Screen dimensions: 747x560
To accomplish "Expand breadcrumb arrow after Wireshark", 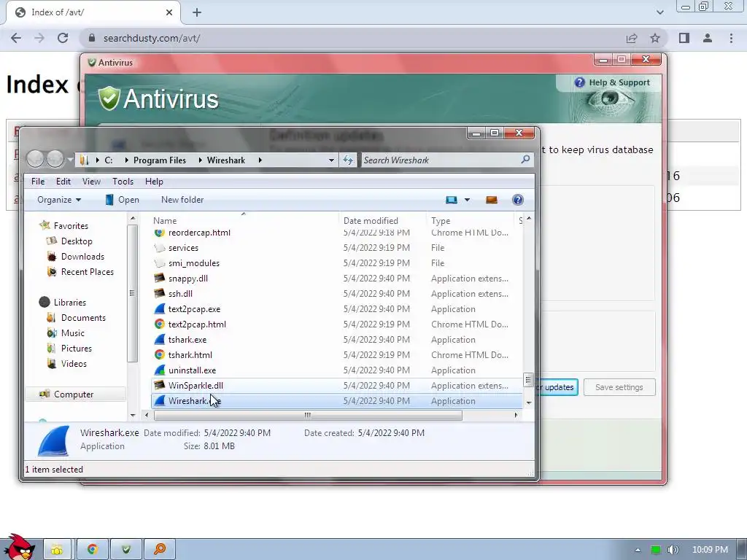I will [260, 160].
